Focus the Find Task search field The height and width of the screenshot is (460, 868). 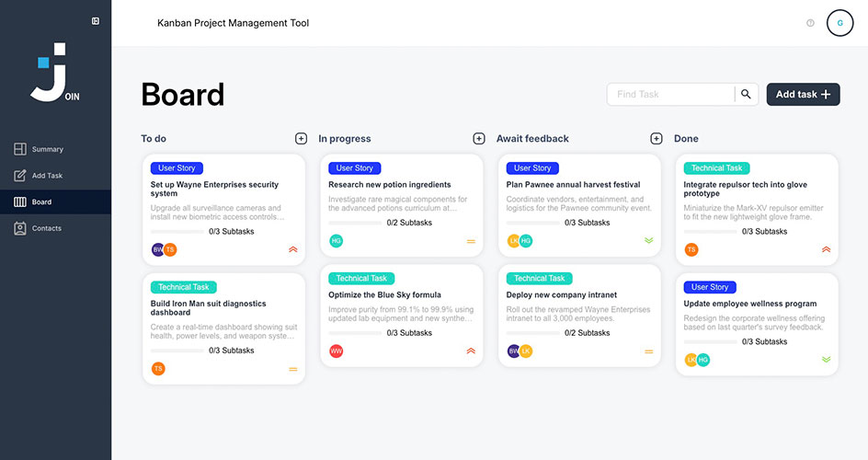[671, 94]
